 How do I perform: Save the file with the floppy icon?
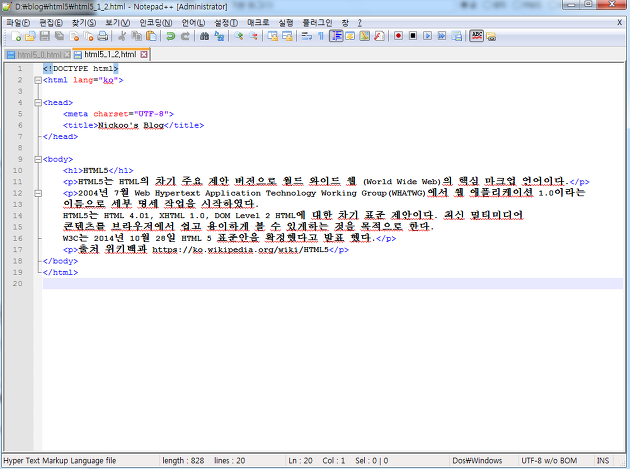pos(45,36)
